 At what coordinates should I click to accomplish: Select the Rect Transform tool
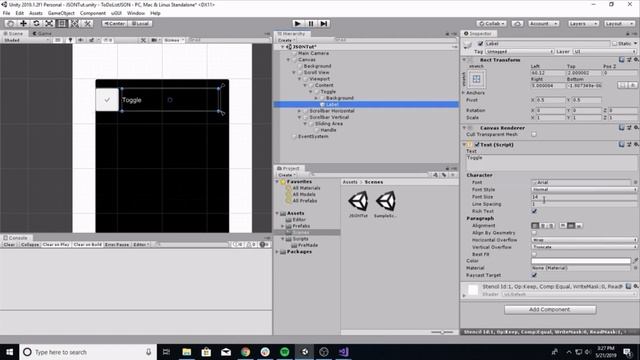[x=62, y=23]
